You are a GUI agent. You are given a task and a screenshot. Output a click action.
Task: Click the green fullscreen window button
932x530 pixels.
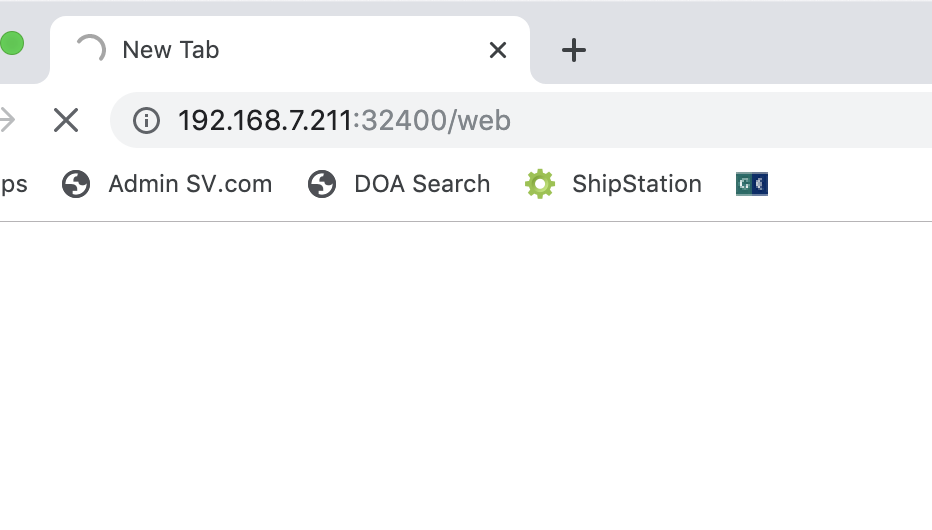tap(11, 43)
